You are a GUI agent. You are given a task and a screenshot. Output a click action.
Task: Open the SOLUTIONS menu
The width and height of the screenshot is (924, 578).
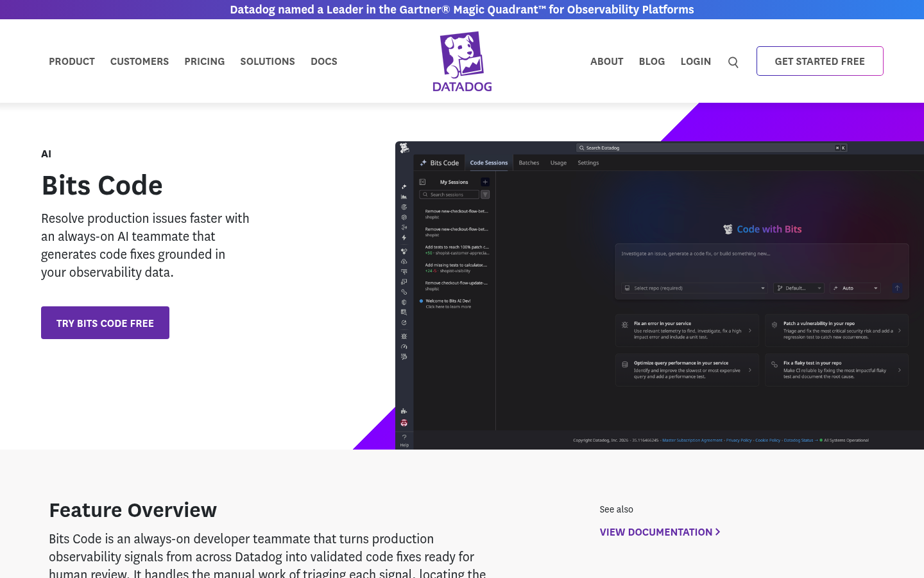point(268,62)
